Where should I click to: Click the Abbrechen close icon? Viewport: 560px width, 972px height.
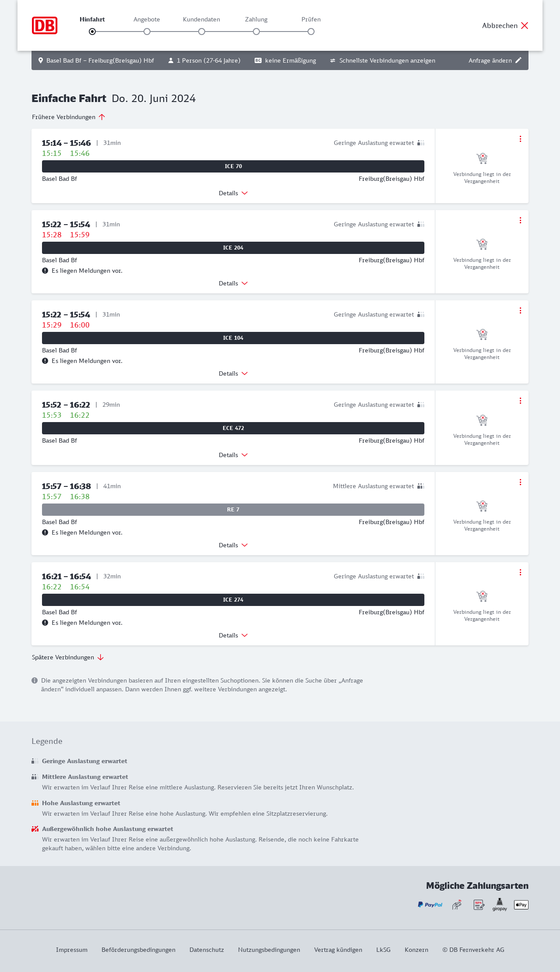pyautogui.click(x=525, y=25)
